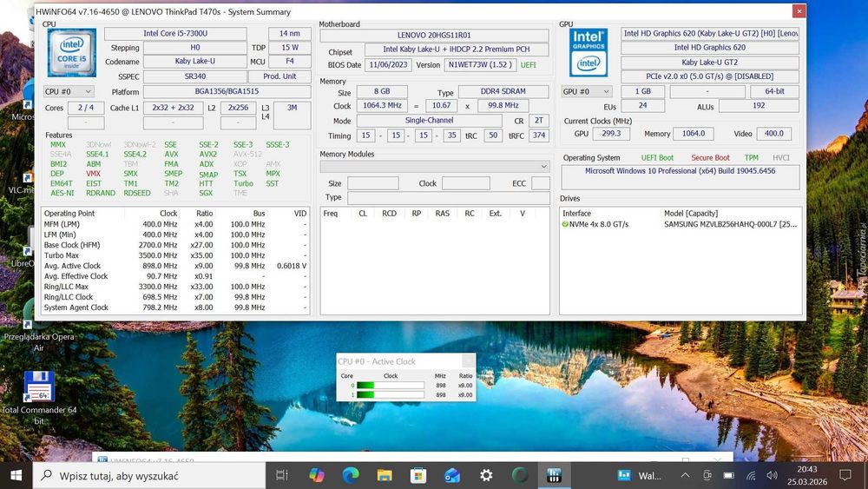The width and height of the screenshot is (868, 489).
Task: Open Microsoft Edge from the taskbar
Action: pos(351,475)
